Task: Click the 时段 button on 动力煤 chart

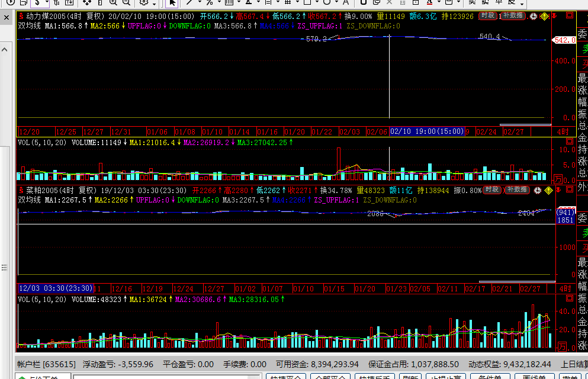Action: (x=488, y=16)
